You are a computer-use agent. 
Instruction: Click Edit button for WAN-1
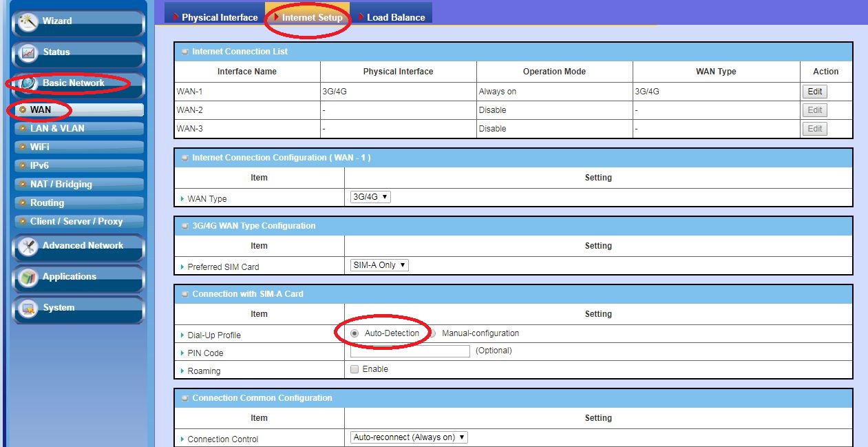click(814, 92)
